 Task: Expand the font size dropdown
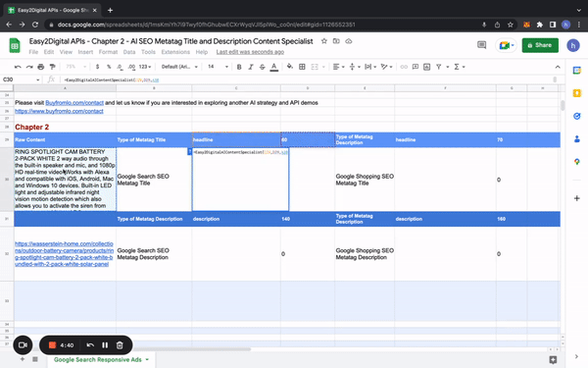click(x=218, y=67)
